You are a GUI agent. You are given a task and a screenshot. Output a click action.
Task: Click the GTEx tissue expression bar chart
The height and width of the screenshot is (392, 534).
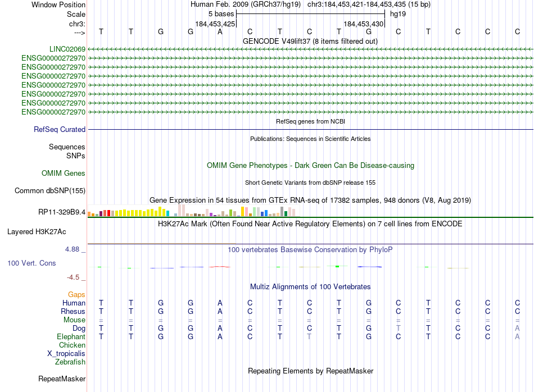(194, 211)
